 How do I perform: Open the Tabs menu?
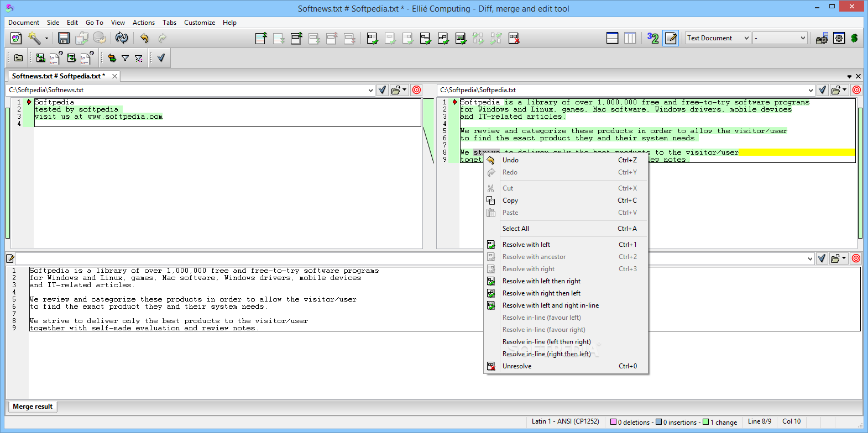coord(169,23)
